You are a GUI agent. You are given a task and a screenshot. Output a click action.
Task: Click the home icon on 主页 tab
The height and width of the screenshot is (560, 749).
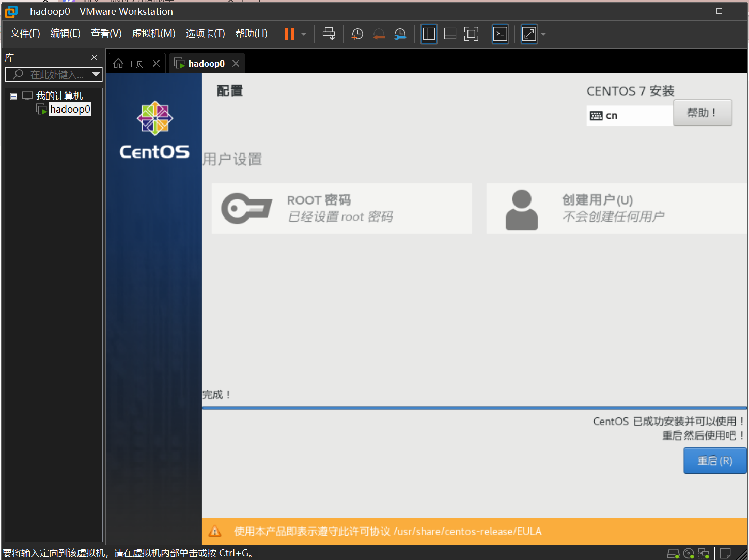pos(118,63)
